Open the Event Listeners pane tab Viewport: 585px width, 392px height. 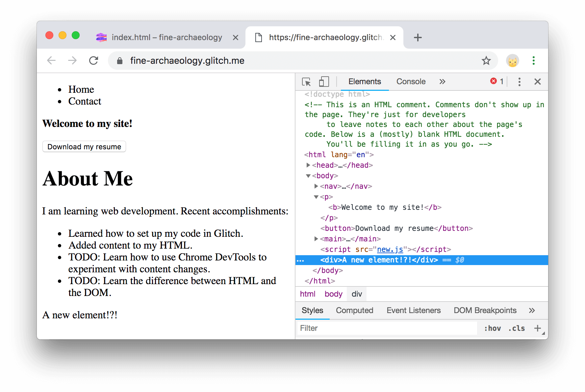point(414,310)
